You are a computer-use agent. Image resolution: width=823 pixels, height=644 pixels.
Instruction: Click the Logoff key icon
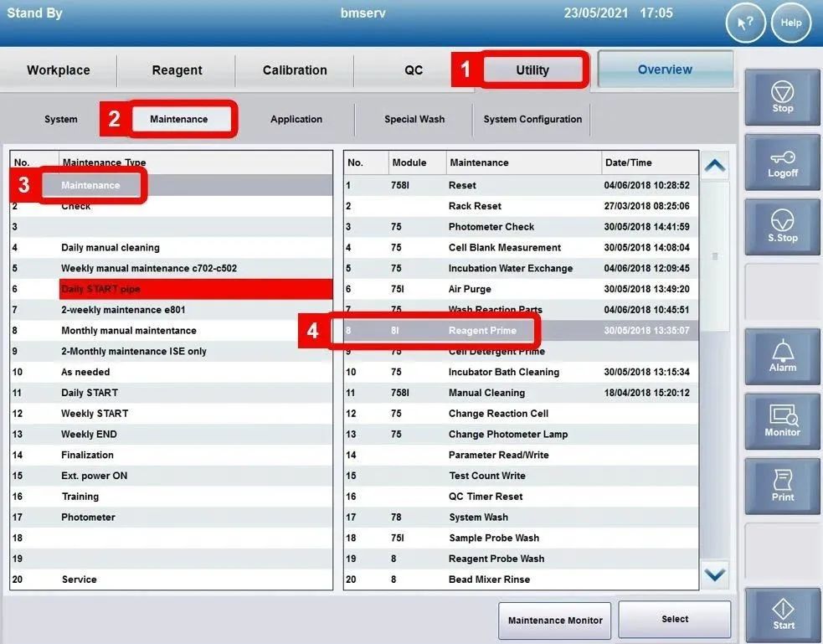pyautogui.click(x=782, y=162)
